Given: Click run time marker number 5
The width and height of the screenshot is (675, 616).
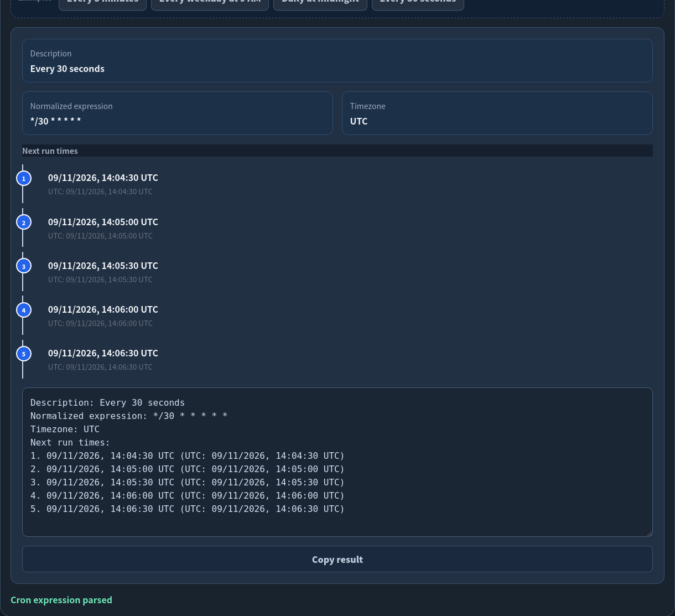Looking at the screenshot, I should tap(23, 354).
